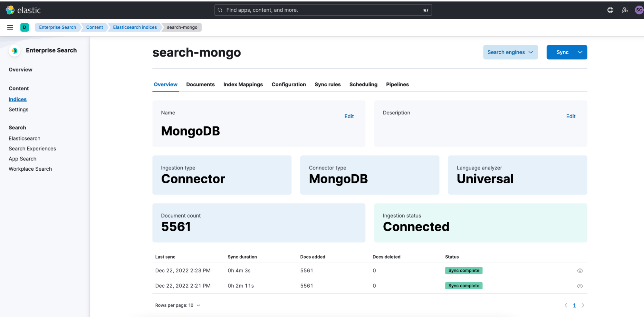
Task: Open the Pipelines tab
Action: 398,84
